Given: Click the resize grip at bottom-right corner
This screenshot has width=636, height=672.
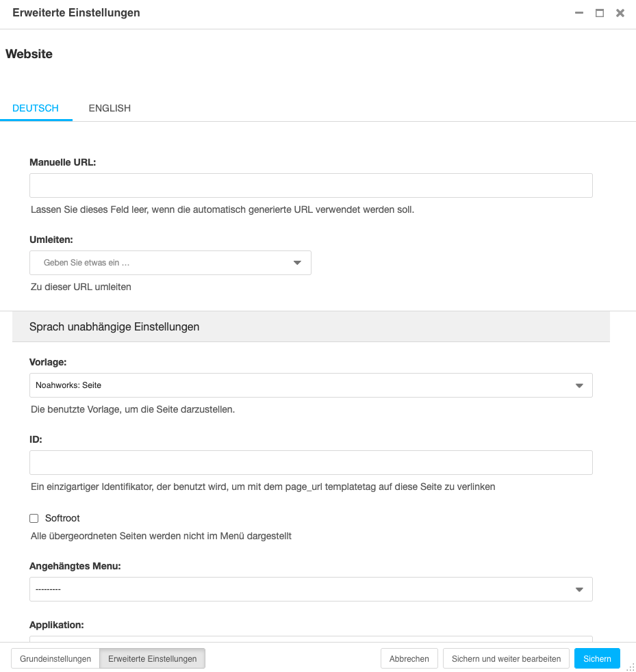Looking at the screenshot, I should tap(631, 667).
